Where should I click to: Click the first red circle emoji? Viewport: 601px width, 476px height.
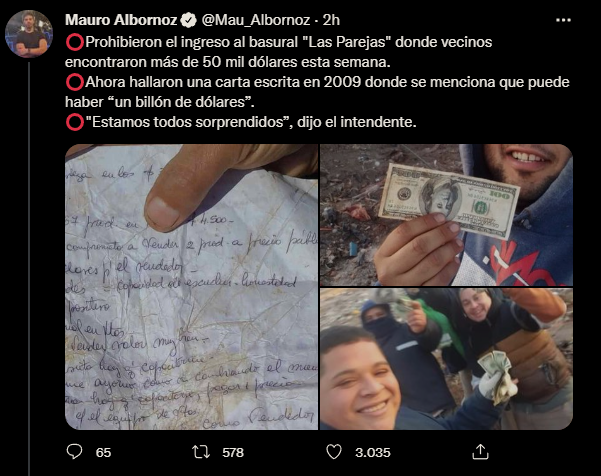[75, 42]
